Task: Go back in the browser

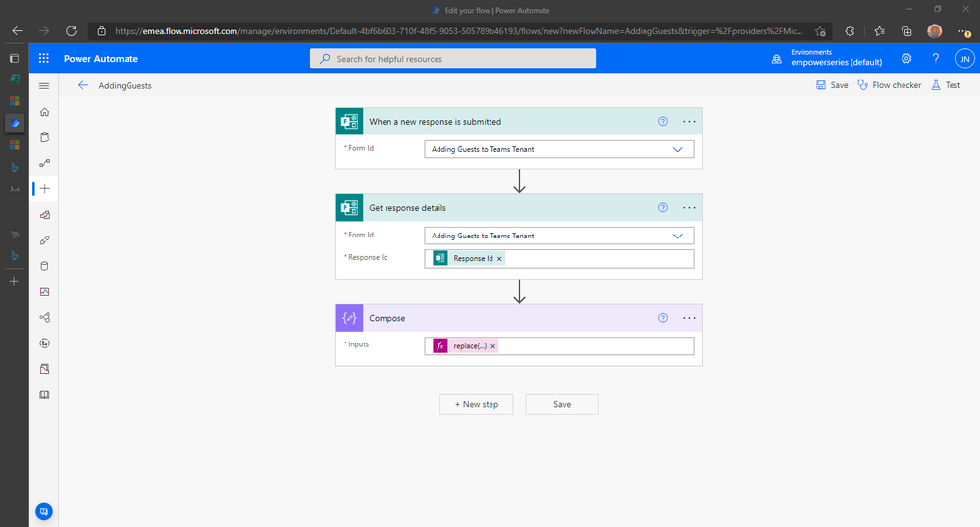Action: tap(17, 30)
